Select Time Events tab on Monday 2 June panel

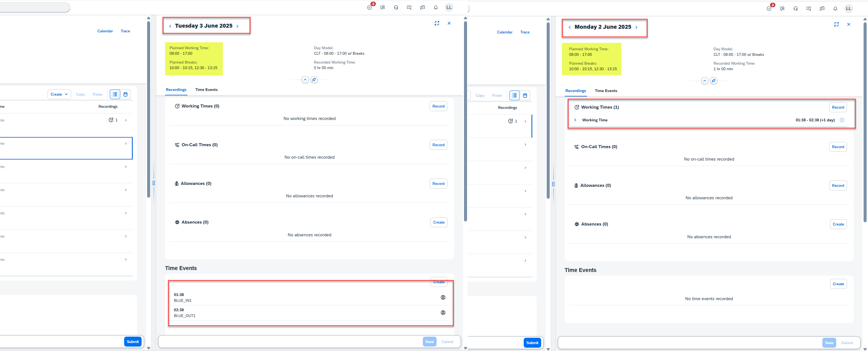point(606,91)
